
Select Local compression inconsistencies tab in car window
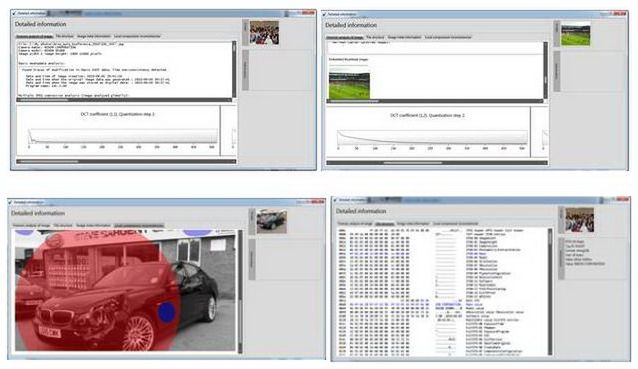pyautogui.click(x=139, y=225)
